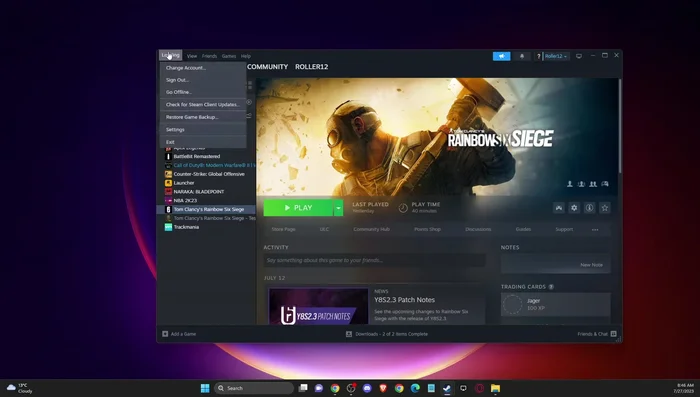
Task: Expand the more options ellipsis in game links
Action: click(x=595, y=229)
